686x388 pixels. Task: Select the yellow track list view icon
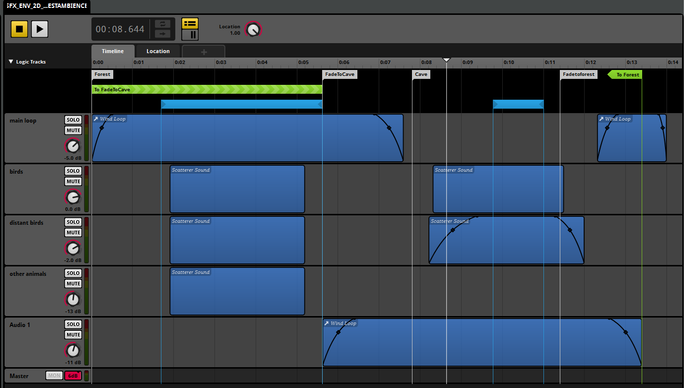pos(190,23)
